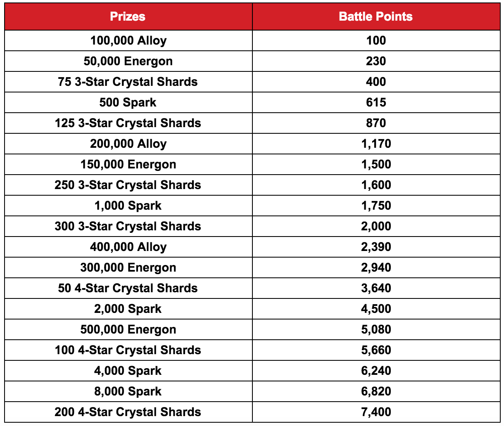Image resolution: width=504 pixels, height=426 pixels.
Task: Select the 7,400 battle points value
Action: (x=376, y=412)
